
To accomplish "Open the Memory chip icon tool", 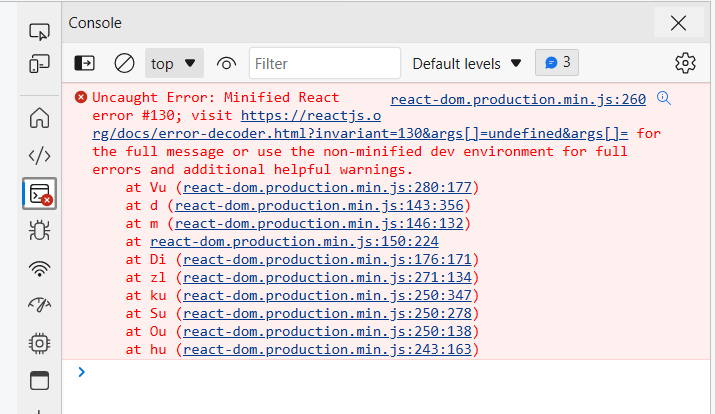I will [40, 343].
